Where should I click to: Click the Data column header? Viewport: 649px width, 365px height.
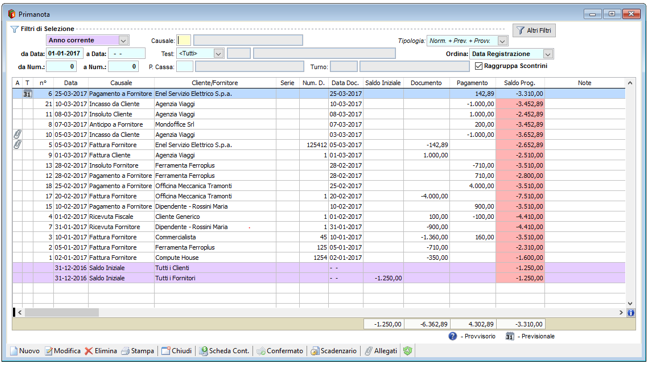click(71, 83)
